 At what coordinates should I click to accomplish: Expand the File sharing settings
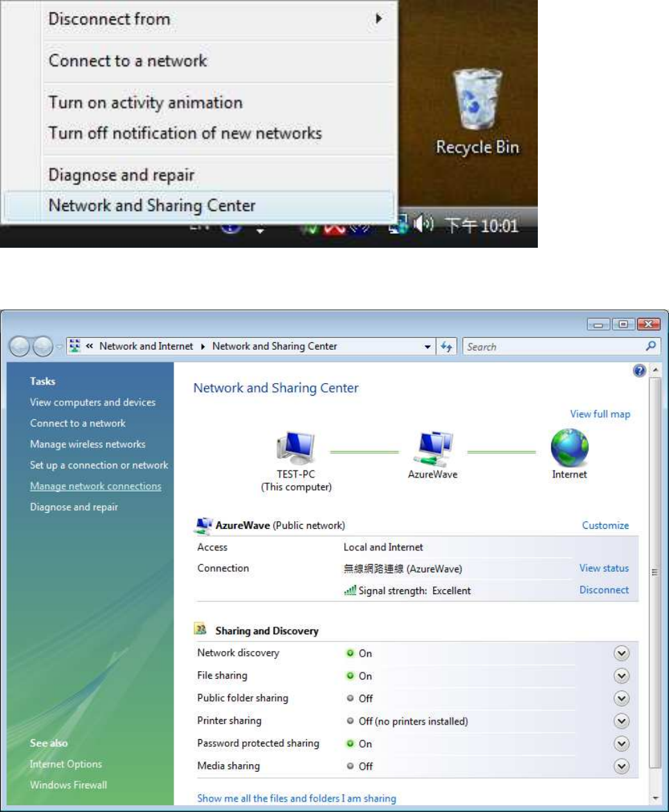(x=621, y=676)
